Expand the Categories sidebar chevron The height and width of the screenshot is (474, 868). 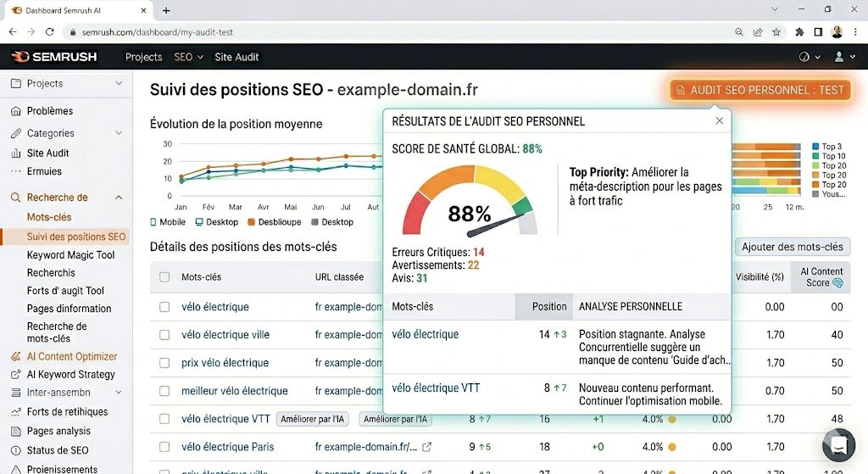click(x=119, y=133)
